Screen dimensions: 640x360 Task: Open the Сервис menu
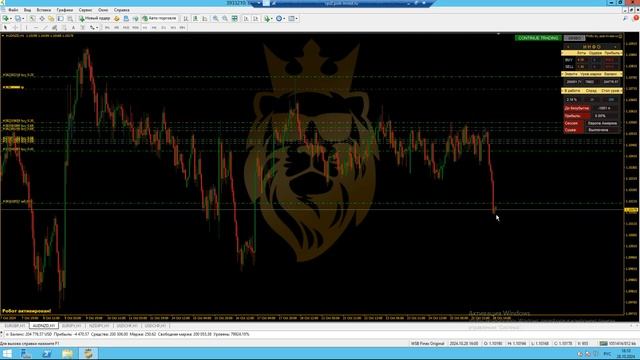tap(85, 10)
